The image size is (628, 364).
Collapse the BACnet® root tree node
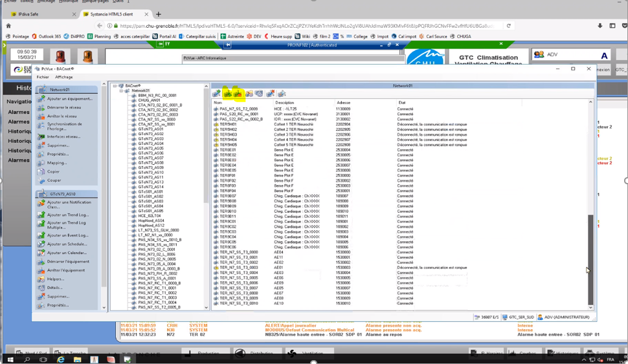[x=115, y=86]
